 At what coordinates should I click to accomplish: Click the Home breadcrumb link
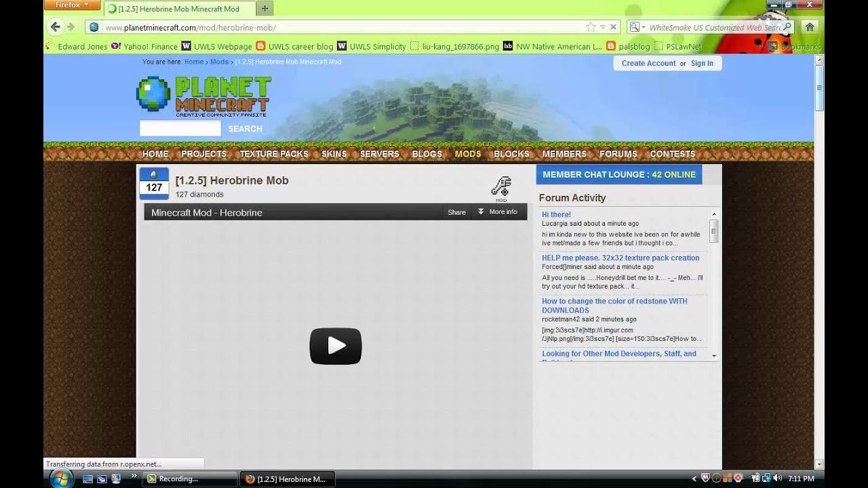[194, 62]
